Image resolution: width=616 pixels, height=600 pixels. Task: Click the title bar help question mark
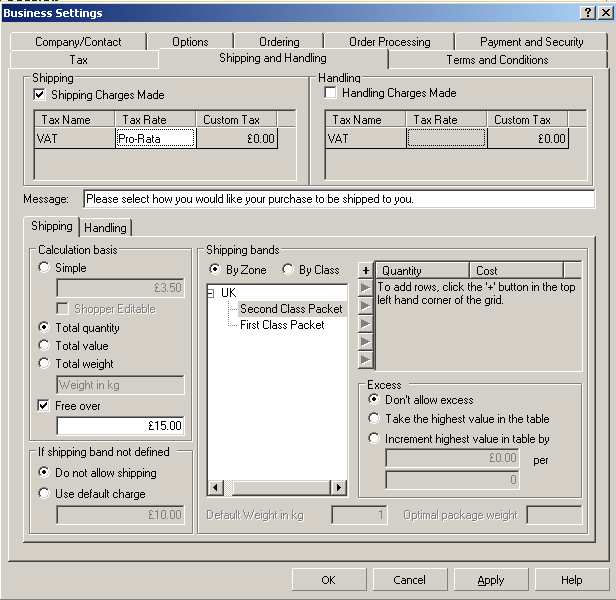pyautogui.click(x=588, y=13)
